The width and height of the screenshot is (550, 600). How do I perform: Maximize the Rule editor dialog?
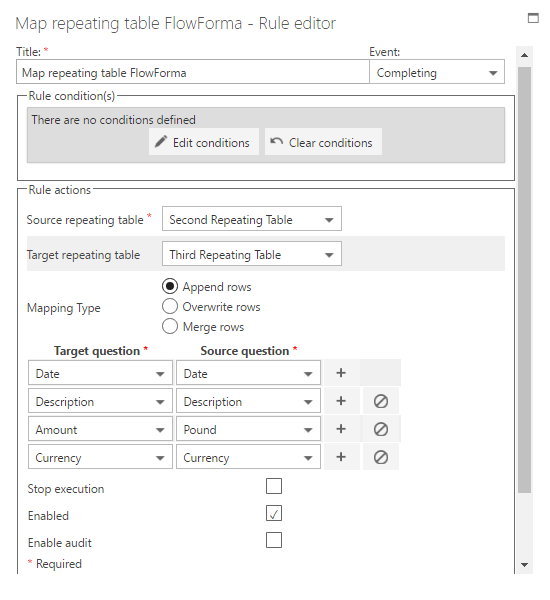(533, 18)
